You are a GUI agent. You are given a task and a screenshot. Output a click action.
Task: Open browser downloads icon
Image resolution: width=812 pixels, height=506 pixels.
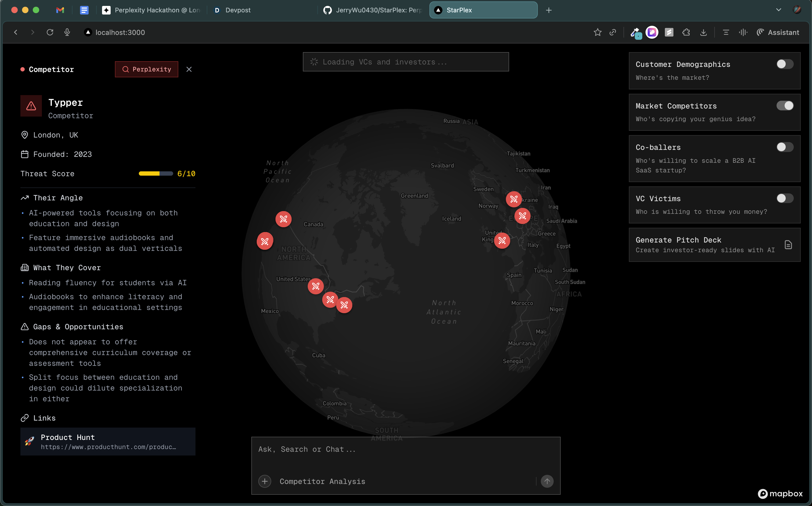[703, 32]
